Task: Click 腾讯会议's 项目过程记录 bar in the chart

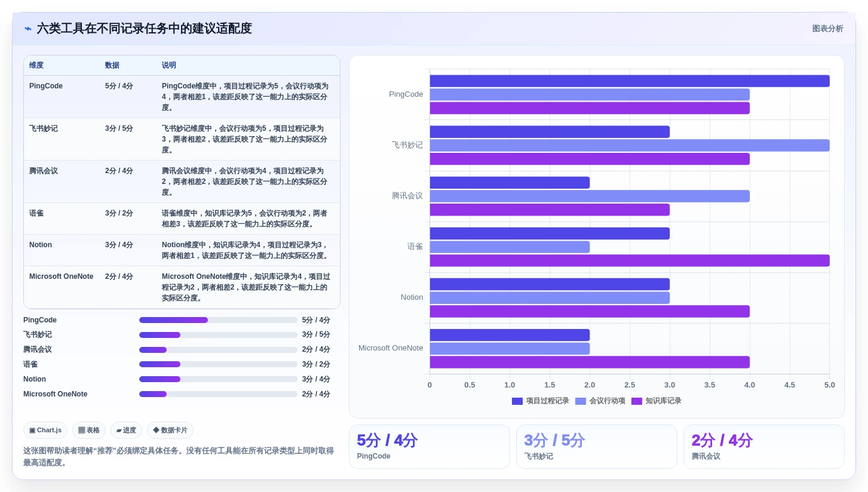Action: click(510, 183)
